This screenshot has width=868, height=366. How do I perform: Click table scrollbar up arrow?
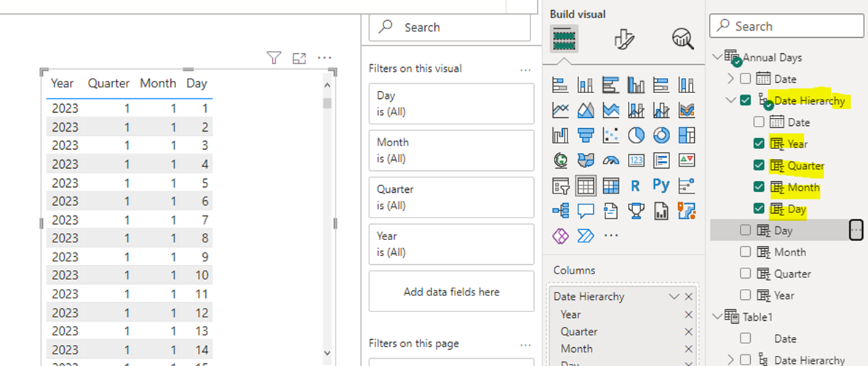[x=327, y=85]
